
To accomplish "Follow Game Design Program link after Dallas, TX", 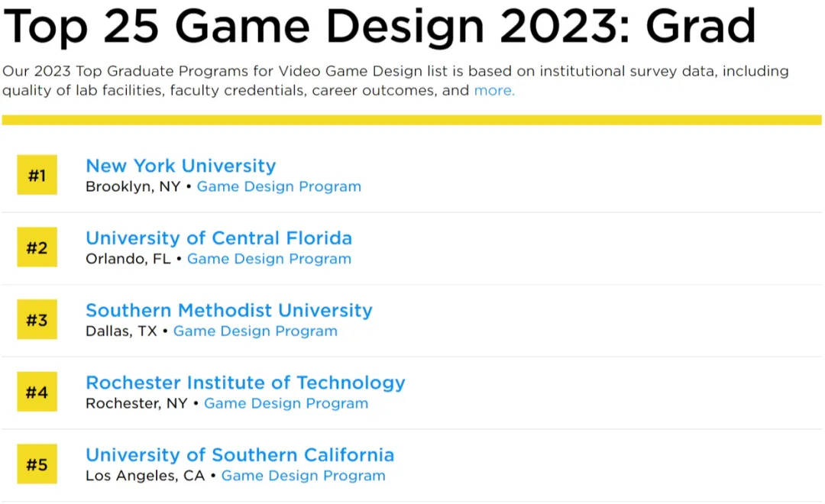I will [x=255, y=331].
